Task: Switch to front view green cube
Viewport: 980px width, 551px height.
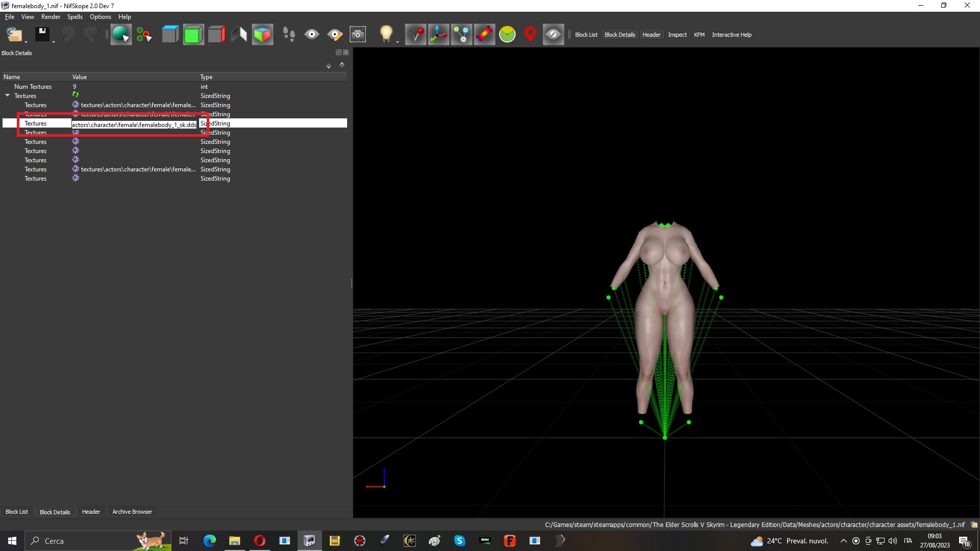Action: 193,35
